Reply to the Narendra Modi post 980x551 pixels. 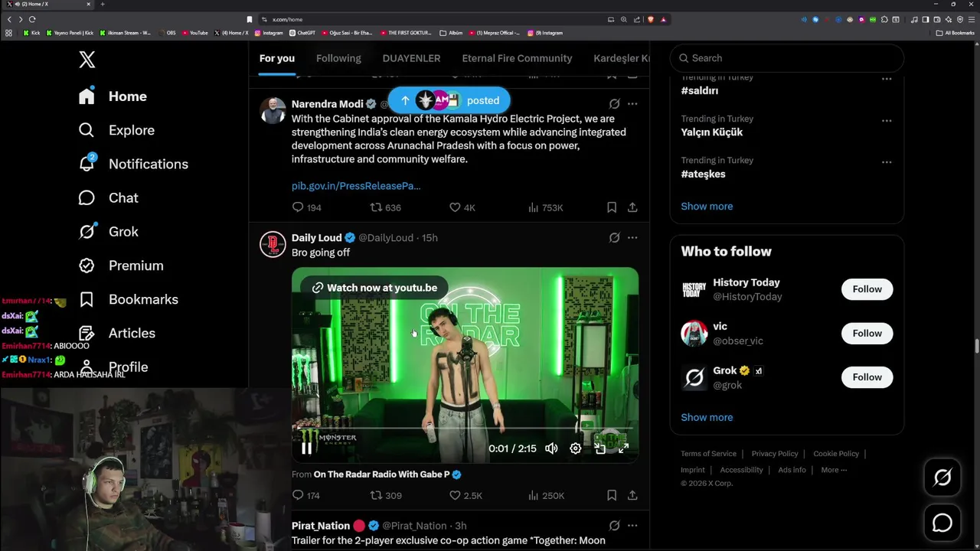click(306, 207)
